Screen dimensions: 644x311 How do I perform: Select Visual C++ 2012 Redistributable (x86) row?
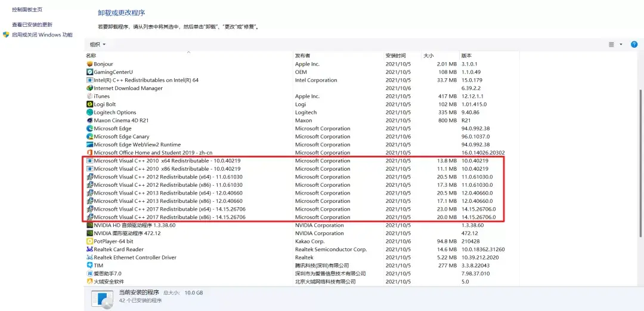coord(302,185)
